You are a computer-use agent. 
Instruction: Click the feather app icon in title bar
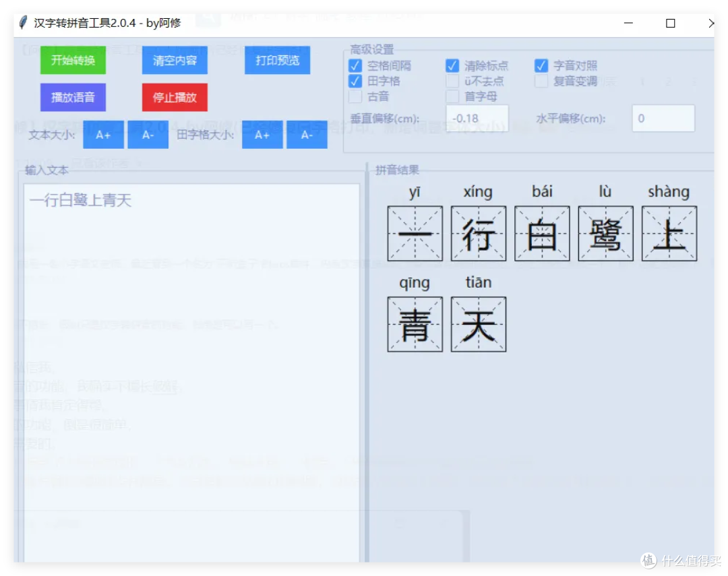pyautogui.click(x=23, y=22)
